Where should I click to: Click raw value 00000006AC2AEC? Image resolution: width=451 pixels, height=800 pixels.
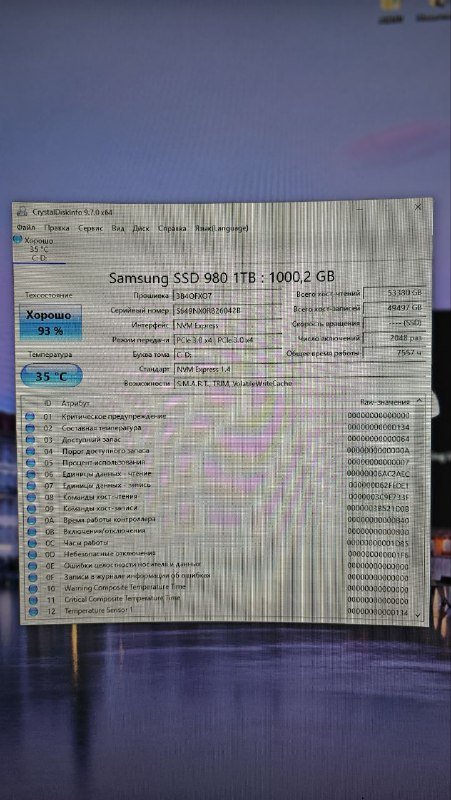[378, 474]
